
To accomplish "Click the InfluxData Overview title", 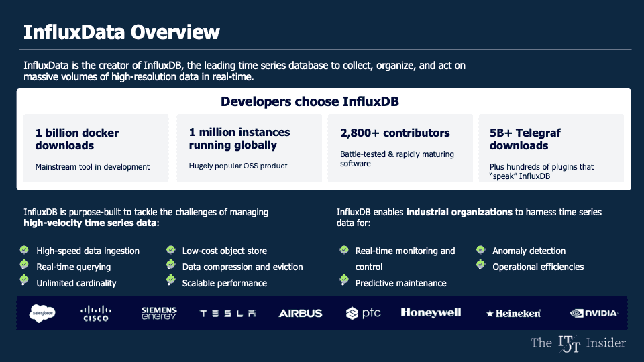I will (x=121, y=32).
